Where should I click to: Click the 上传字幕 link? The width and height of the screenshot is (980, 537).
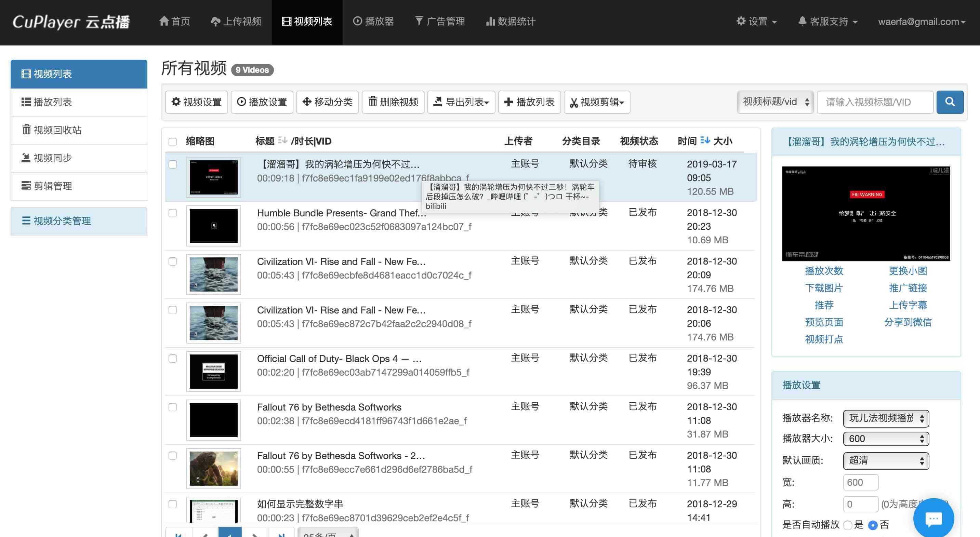click(x=908, y=305)
